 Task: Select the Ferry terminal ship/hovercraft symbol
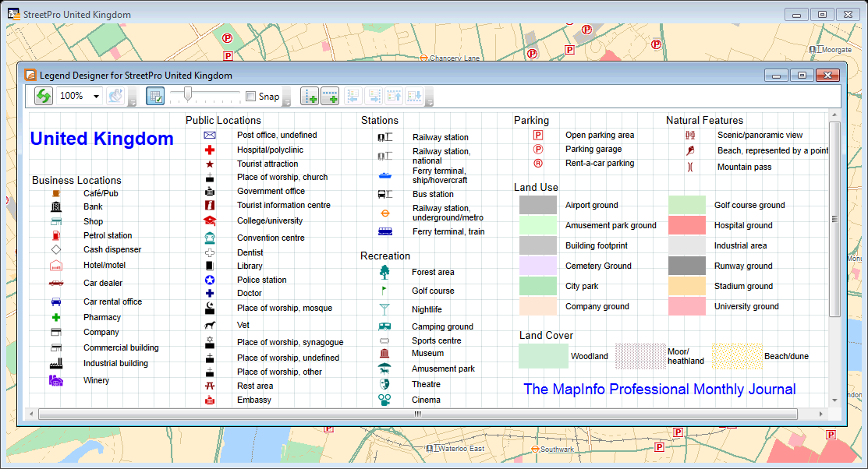coord(384,176)
